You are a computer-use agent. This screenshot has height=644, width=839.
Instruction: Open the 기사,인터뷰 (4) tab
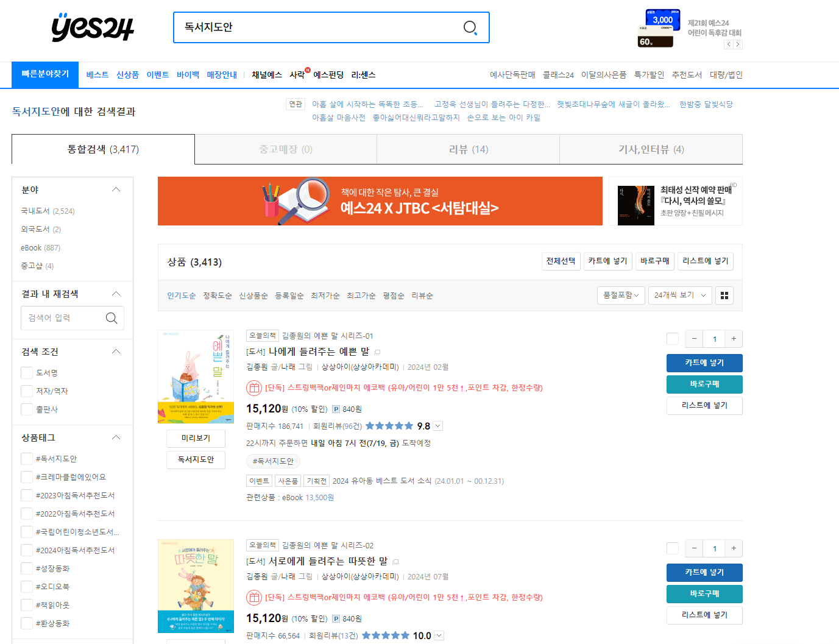(x=651, y=149)
